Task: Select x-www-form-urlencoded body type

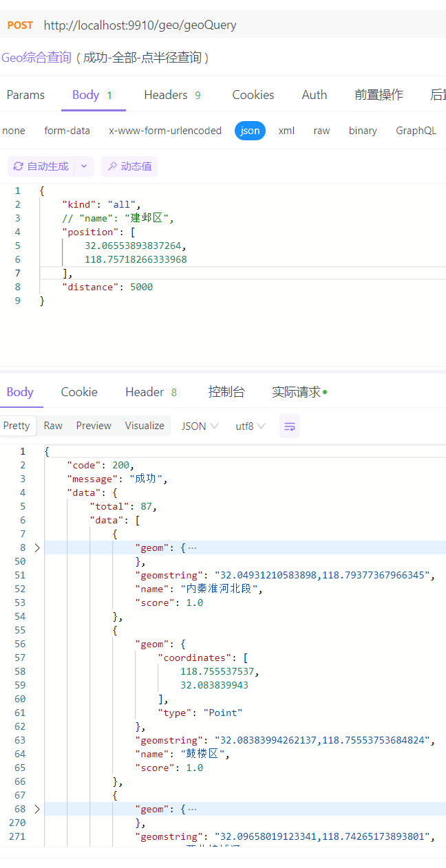Action: (x=165, y=131)
